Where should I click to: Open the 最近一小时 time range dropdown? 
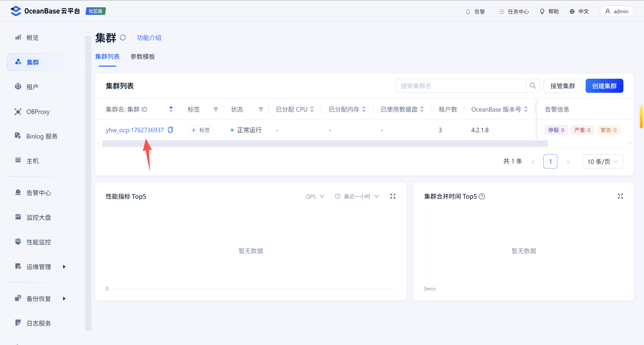click(x=357, y=196)
